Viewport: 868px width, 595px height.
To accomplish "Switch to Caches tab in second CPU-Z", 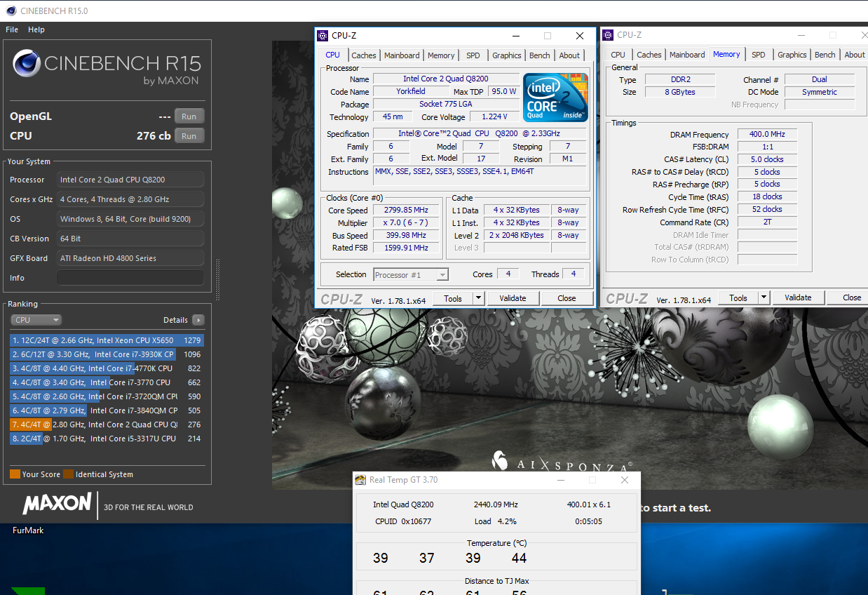I will pyautogui.click(x=649, y=55).
